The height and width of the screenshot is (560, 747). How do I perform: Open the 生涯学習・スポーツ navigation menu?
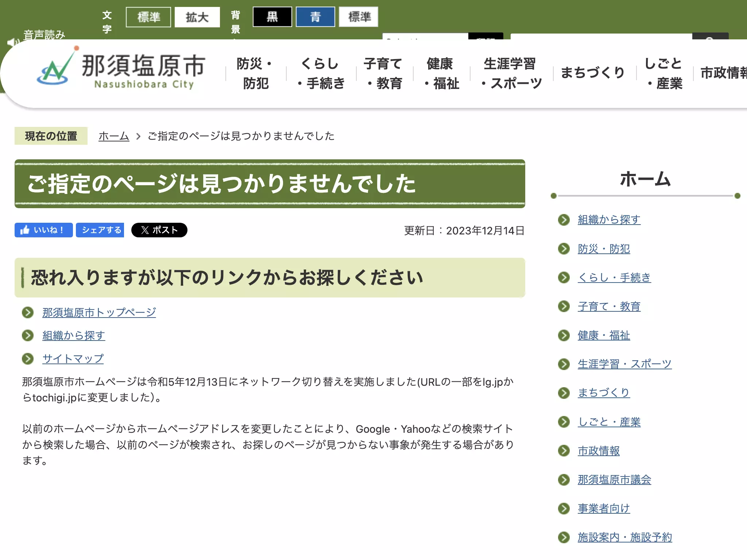[x=511, y=73]
